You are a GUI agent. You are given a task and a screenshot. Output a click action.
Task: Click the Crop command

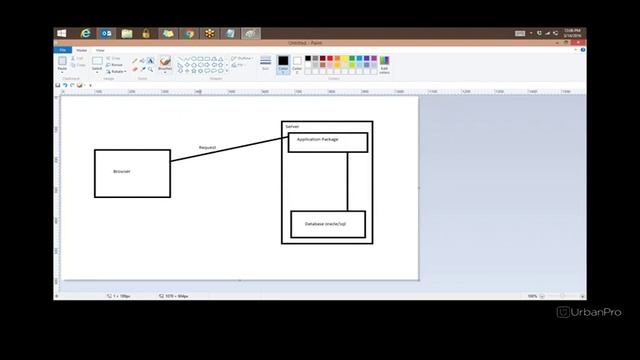113,58
